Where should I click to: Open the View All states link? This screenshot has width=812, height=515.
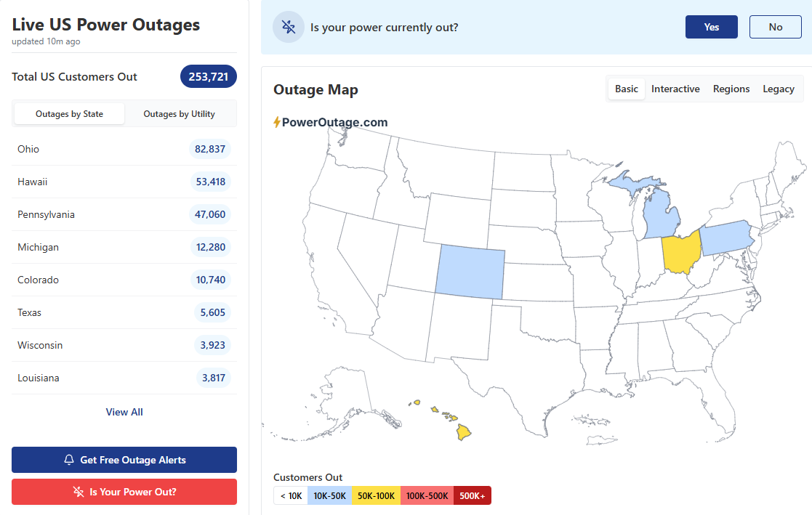point(124,412)
